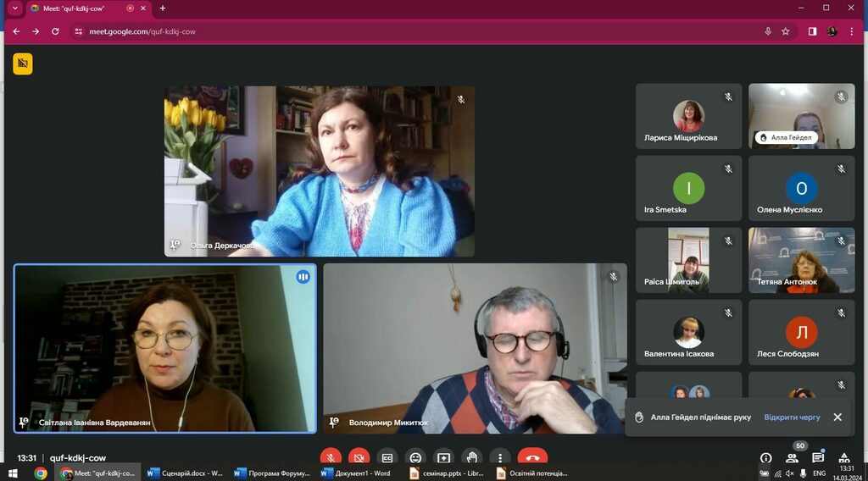This screenshot has width=868, height=481.
Task: Expand the Chrome tab search dropdown
Action: click(x=14, y=8)
